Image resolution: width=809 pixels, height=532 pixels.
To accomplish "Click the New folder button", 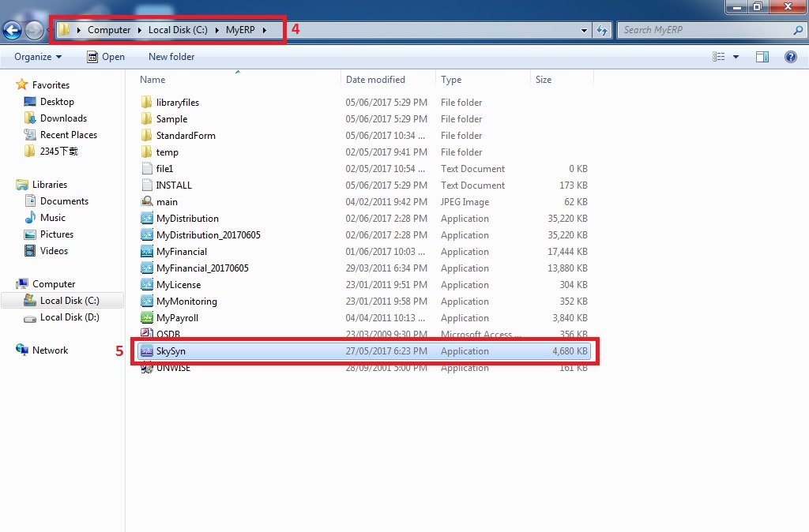I will click(171, 57).
